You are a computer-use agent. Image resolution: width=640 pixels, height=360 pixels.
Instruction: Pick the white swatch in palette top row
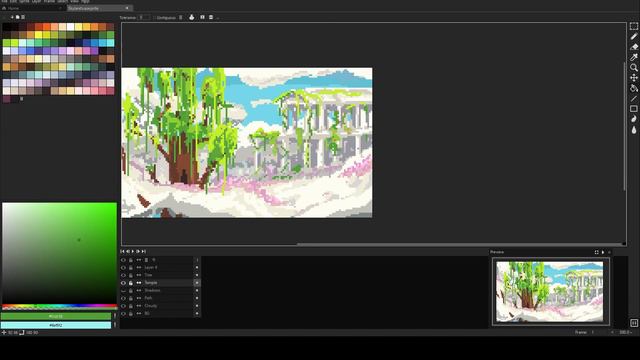(x=70, y=27)
